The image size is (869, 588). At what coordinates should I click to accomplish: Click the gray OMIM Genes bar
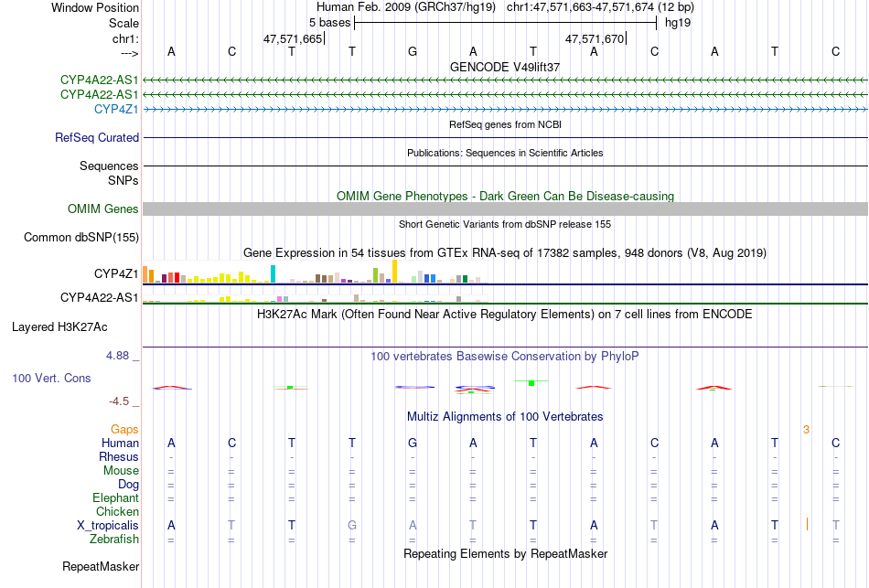[x=506, y=208]
